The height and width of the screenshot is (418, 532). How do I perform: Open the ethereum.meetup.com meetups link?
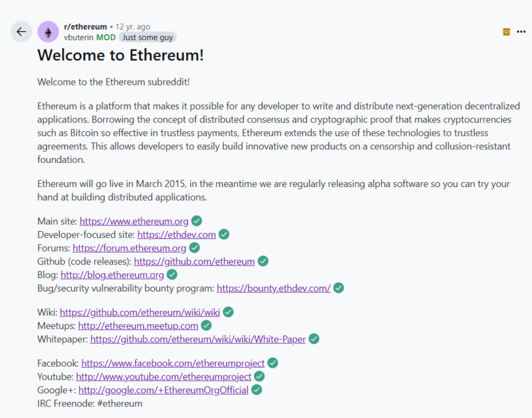[138, 326]
